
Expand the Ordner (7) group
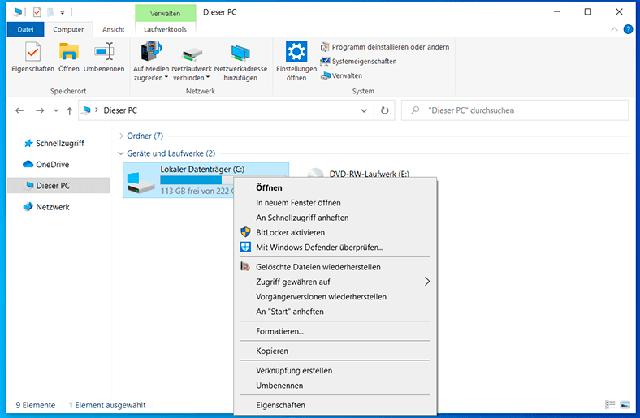pyautogui.click(x=121, y=136)
